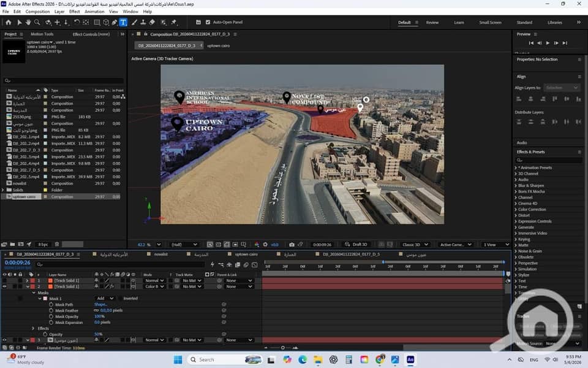Select the Puppet Pin tool
This screenshot has width=588, height=368.
(173, 22)
